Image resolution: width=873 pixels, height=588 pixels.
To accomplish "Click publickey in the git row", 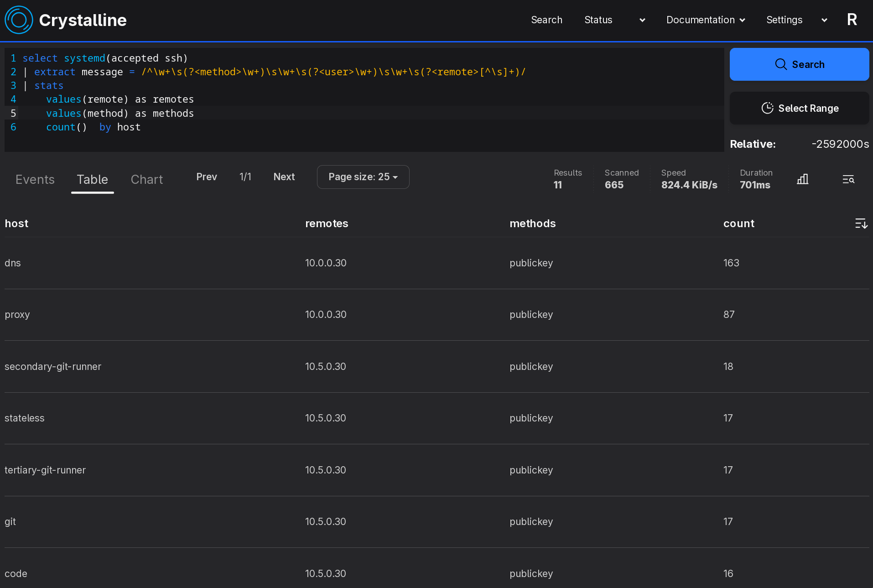I will click(x=531, y=521).
